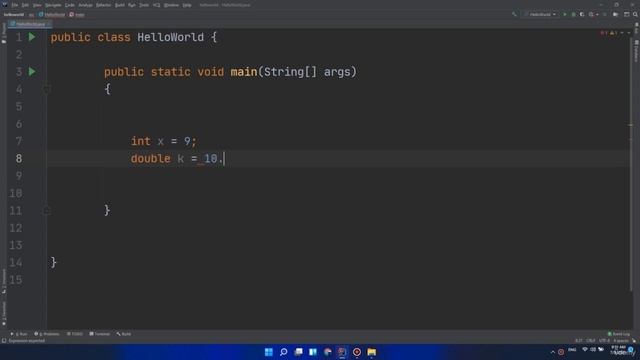The image size is (640, 360).
Task: Open the Database tool window on the right stripe
Action: tap(636, 51)
